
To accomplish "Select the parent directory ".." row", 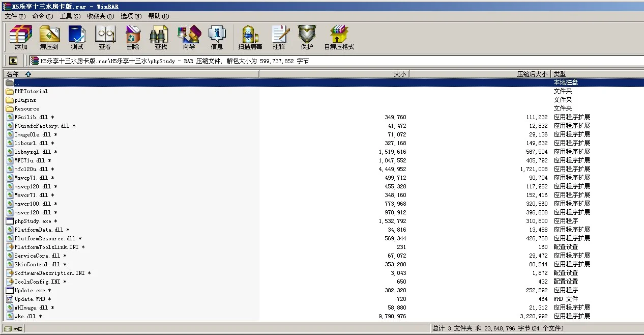I will (x=17, y=82).
